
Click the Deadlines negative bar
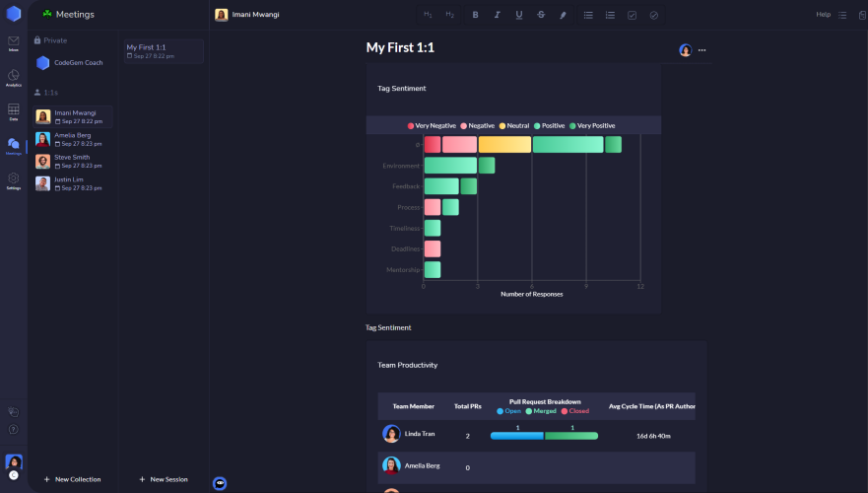pyautogui.click(x=433, y=248)
